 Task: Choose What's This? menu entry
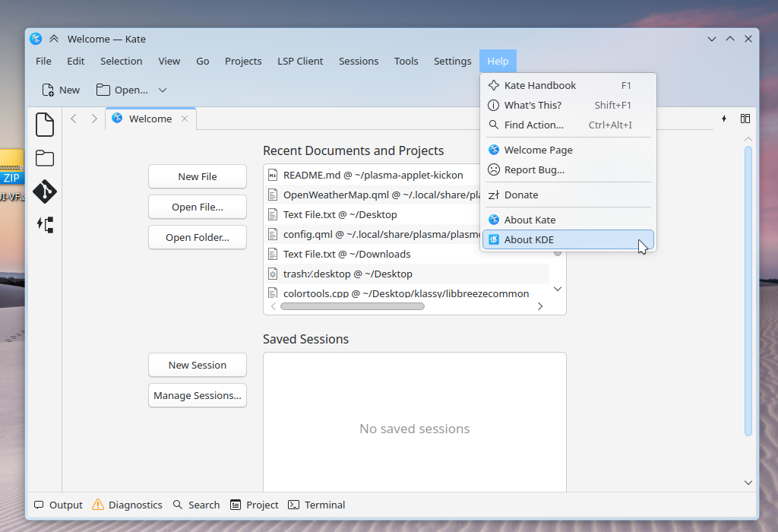(568, 105)
